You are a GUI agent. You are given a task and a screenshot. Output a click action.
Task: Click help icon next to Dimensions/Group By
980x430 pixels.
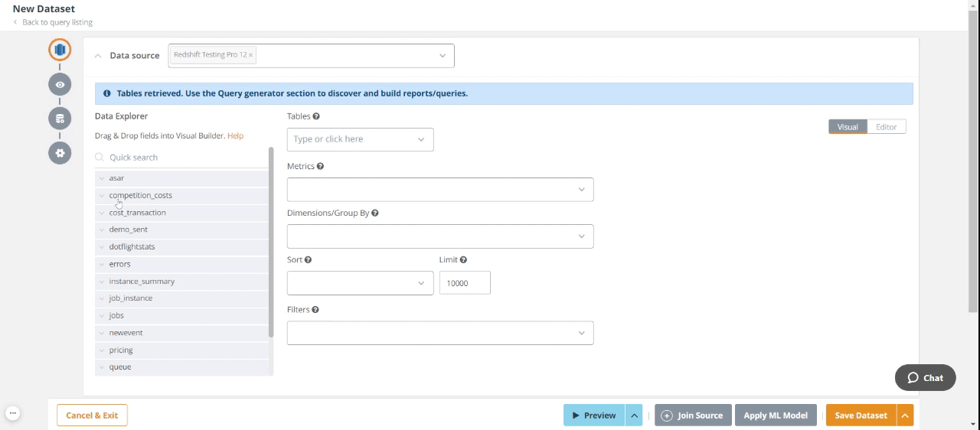pyautogui.click(x=374, y=213)
